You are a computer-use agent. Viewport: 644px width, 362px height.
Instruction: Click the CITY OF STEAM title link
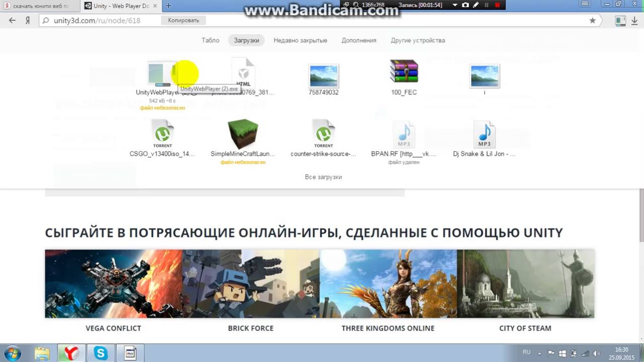[525, 328]
